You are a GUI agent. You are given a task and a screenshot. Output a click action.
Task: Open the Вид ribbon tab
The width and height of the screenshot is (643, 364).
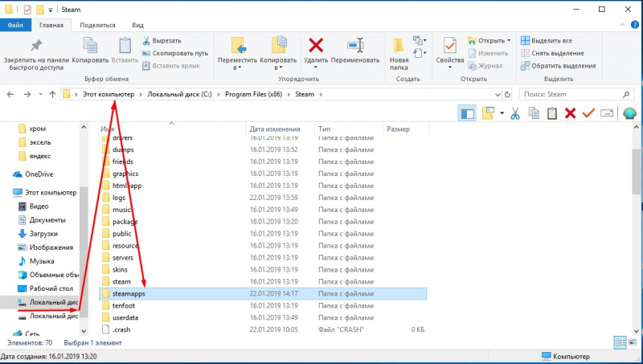tap(137, 25)
